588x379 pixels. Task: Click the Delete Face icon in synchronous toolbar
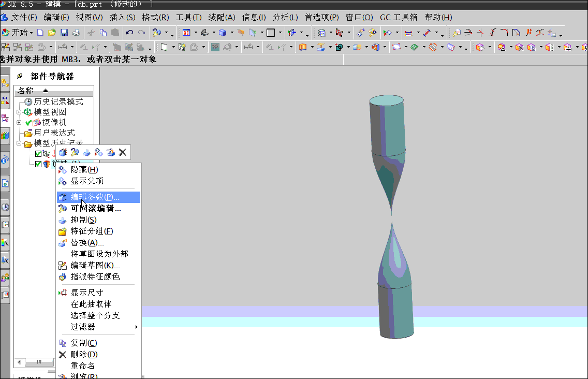pos(519,47)
